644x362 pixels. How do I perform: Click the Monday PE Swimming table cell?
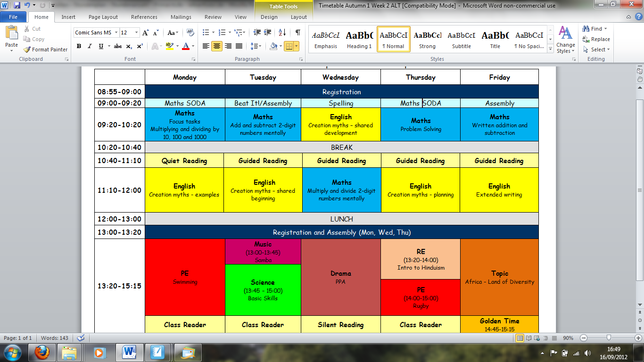point(185,277)
